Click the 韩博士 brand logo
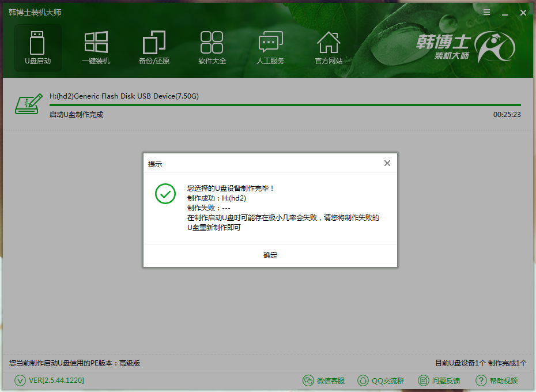 (x=466, y=47)
